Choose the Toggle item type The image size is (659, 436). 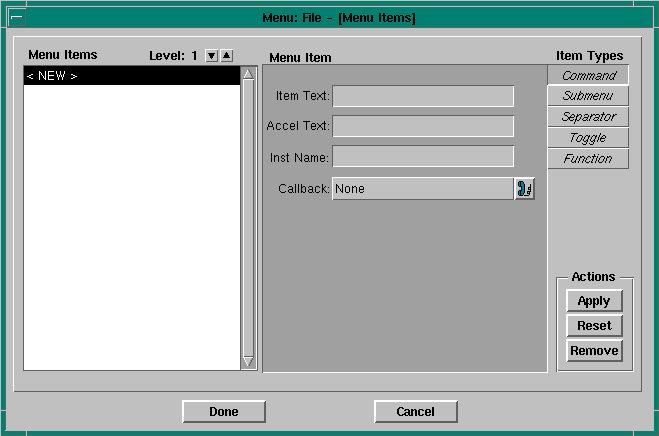pyautogui.click(x=588, y=138)
